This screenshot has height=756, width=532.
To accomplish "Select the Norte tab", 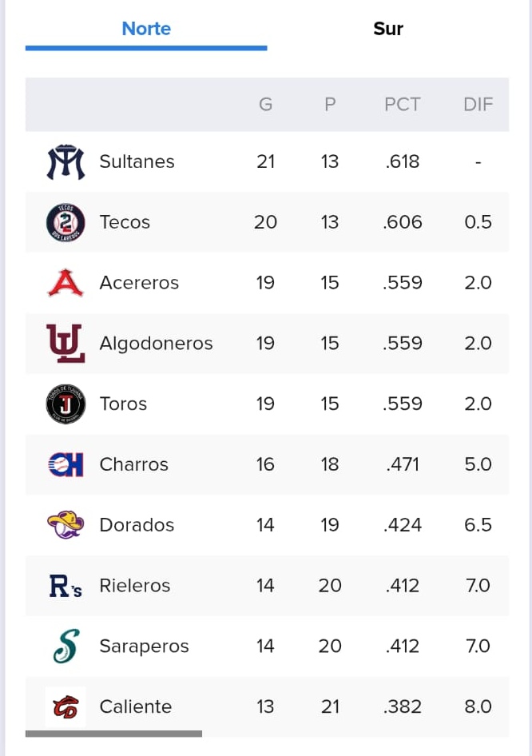I will [x=146, y=29].
